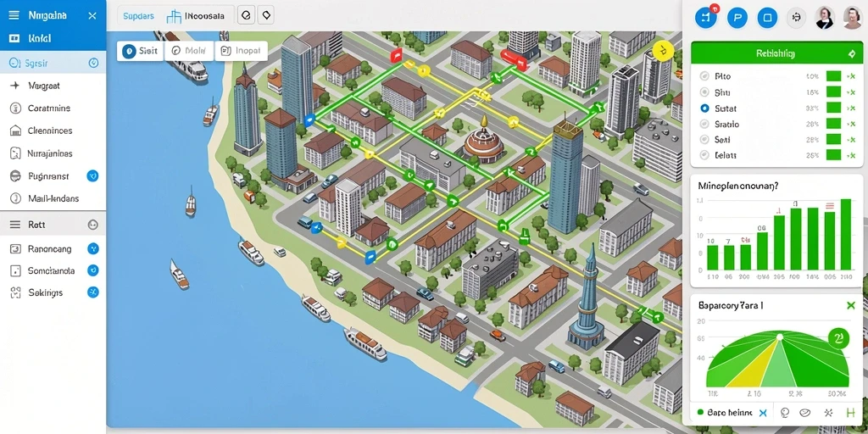The image size is (868, 434).
Task: Toggle the blue check next to Ranoncang
Action: 93,248
